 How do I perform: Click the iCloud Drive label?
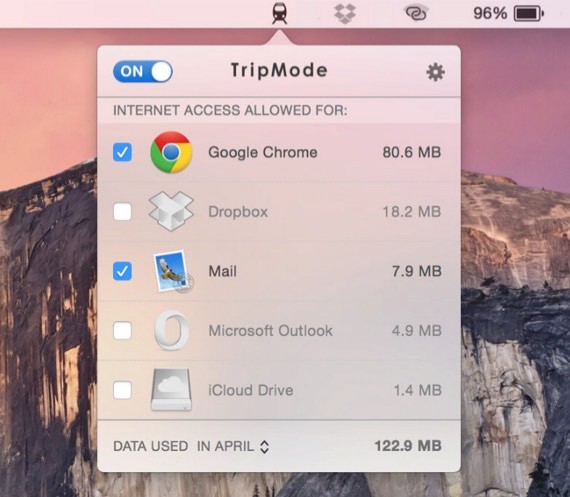(x=251, y=390)
